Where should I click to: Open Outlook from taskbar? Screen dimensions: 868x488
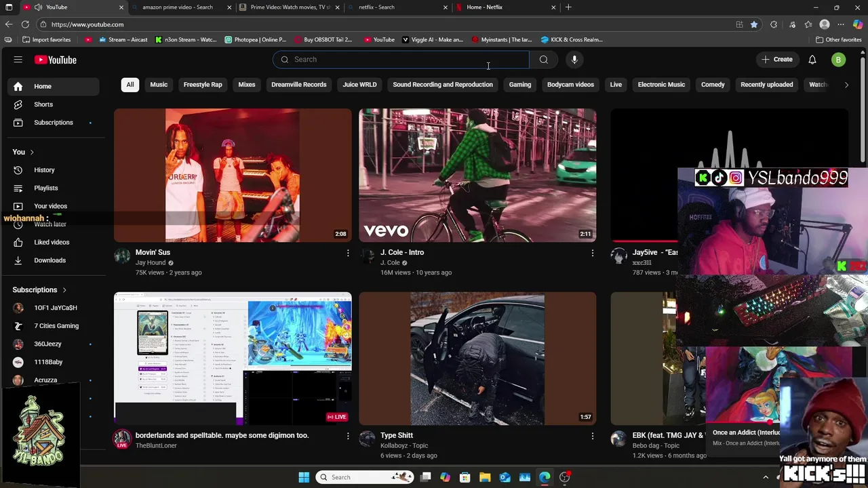tap(505, 477)
